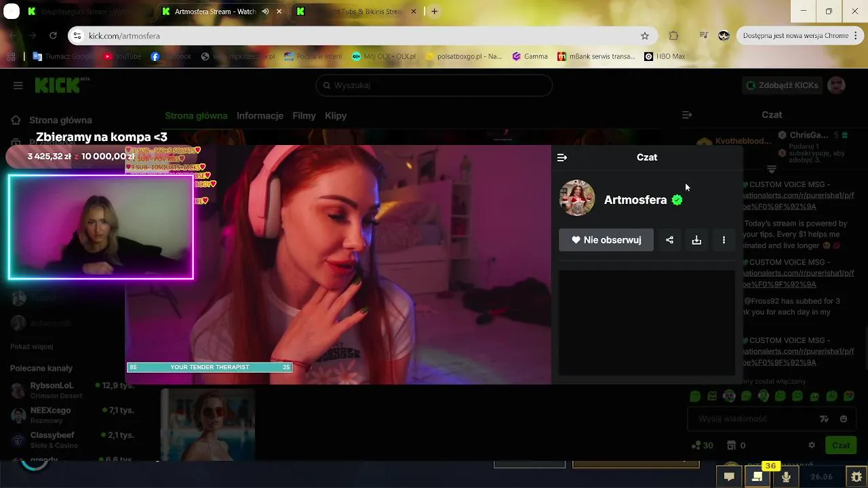
Task: Bookmark this page with the star
Action: click(645, 36)
